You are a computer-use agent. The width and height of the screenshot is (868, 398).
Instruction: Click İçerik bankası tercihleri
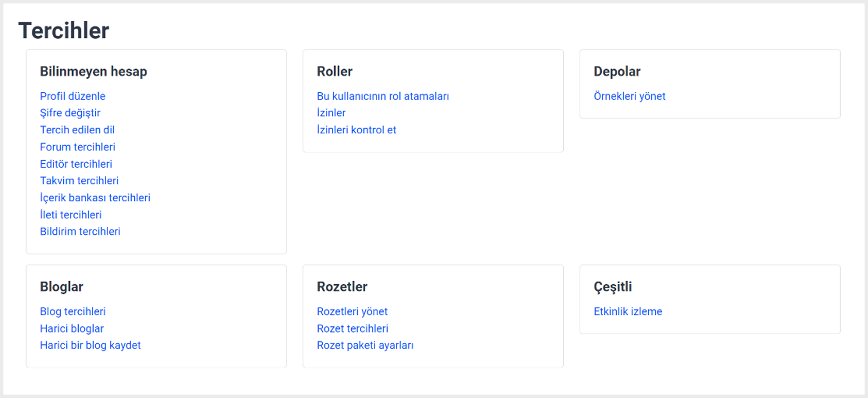[x=95, y=198]
